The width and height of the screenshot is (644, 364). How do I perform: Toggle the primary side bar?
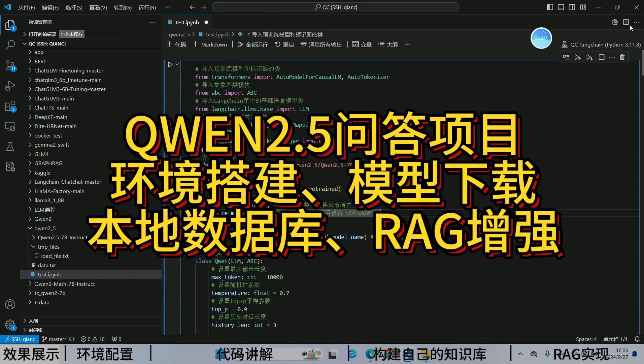click(x=550, y=7)
